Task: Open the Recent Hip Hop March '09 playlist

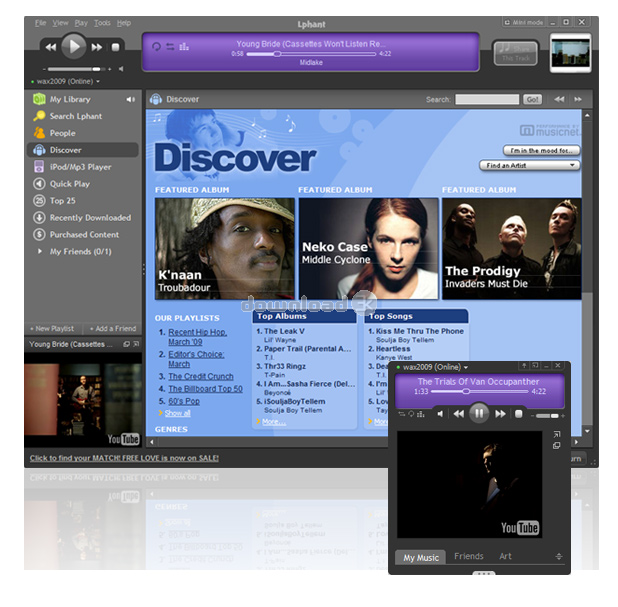Action: click(x=197, y=337)
